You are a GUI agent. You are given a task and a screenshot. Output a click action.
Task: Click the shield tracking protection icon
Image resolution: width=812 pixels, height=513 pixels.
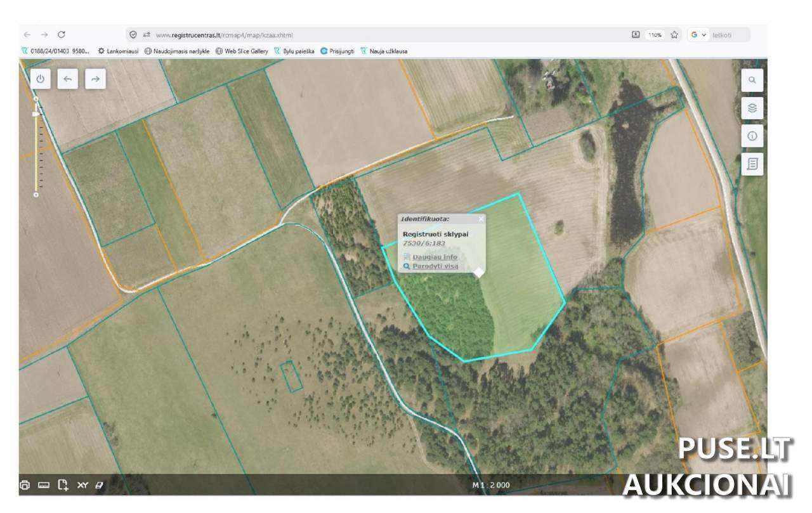133,35
